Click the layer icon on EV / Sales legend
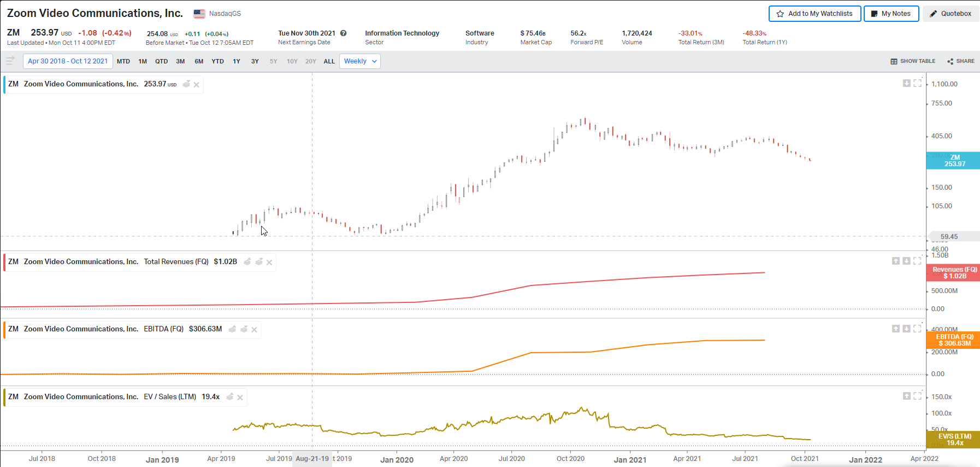 tap(230, 397)
